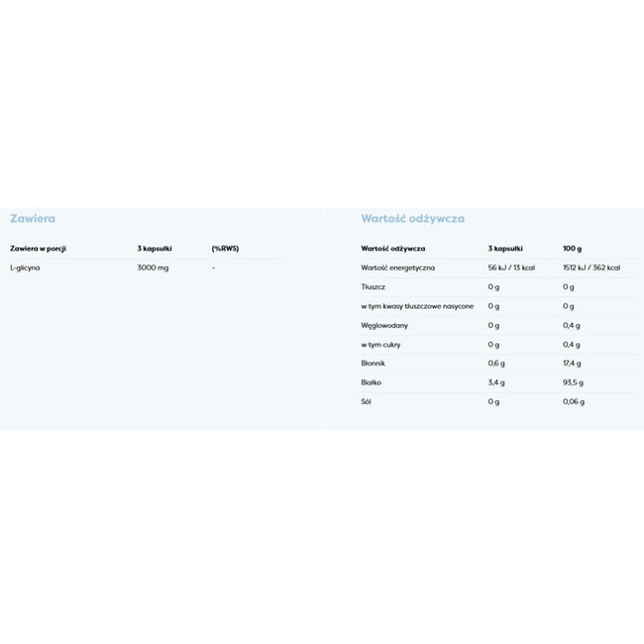Click the "17,4 g" fiber value
Image resolution: width=644 pixels, height=644 pixels.
click(573, 364)
